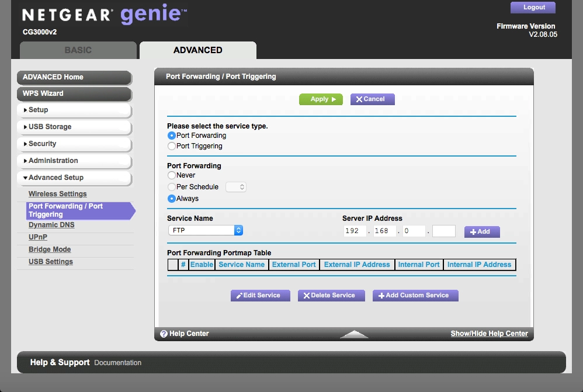583x392 pixels.
Task: Click the help center expand arrow
Action: [355, 334]
